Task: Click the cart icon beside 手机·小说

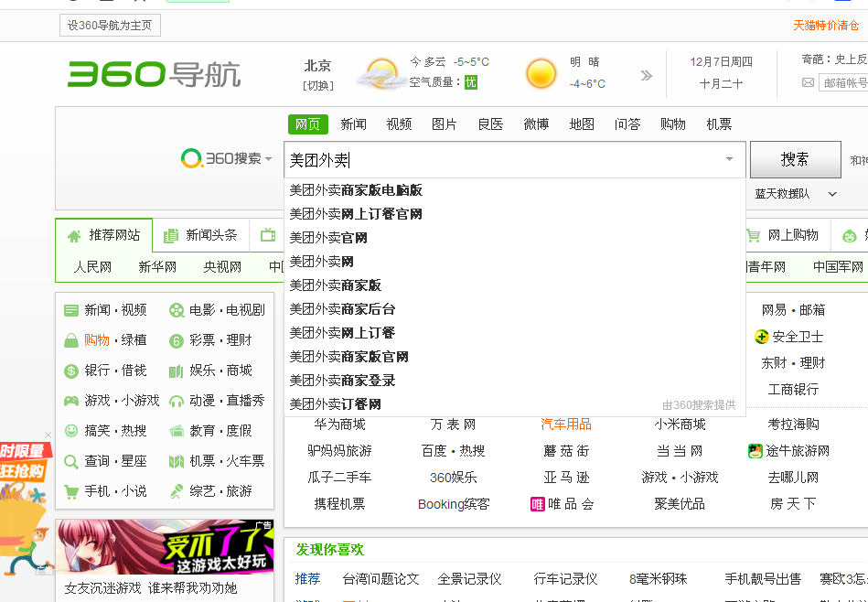Action: coord(70,492)
